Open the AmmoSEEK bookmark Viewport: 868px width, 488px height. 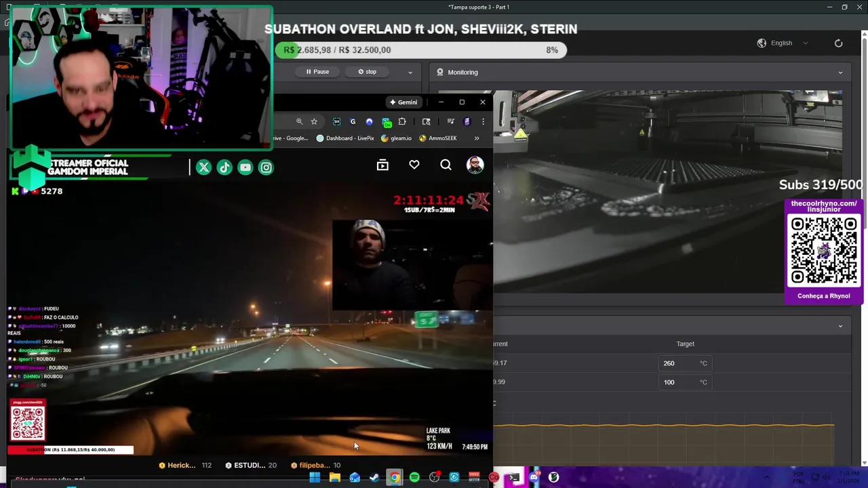[438, 138]
